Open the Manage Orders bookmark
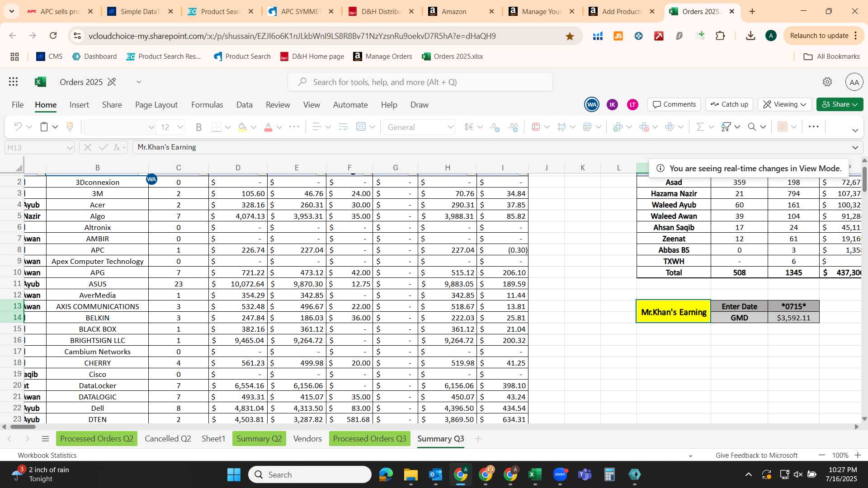The height and width of the screenshot is (488, 868). point(382,56)
